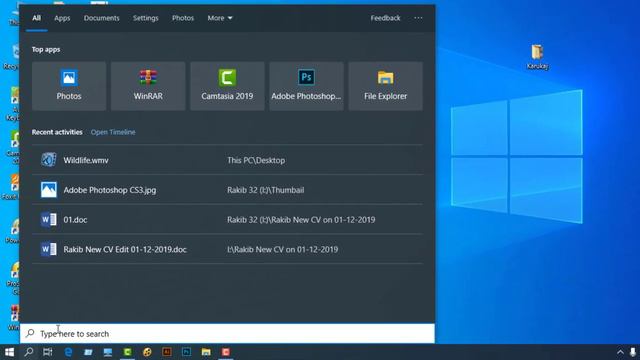Open recent file Adobe Photoshop CS3.jpg
640x360 pixels.
pyautogui.click(x=227, y=190)
